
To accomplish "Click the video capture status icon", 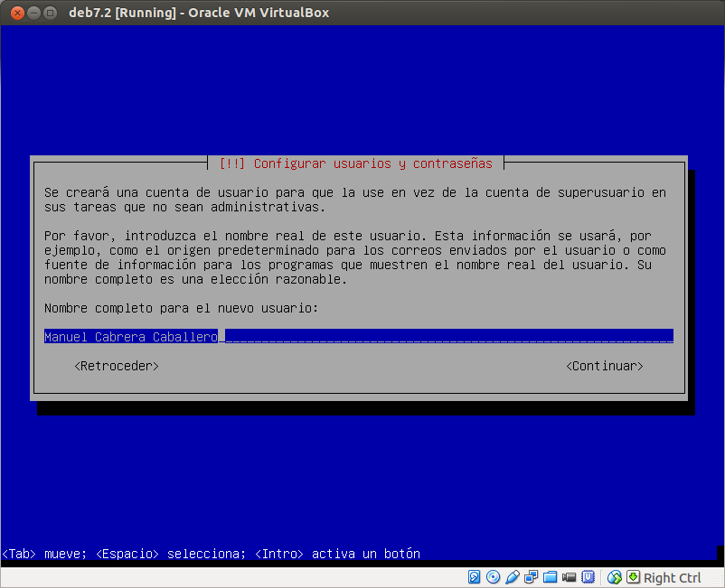I will click(568, 576).
